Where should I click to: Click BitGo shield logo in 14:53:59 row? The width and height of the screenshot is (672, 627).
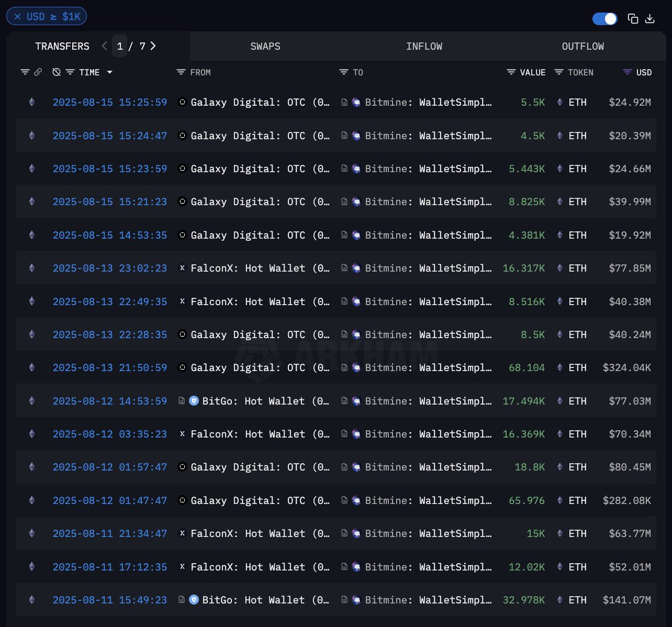[194, 401]
